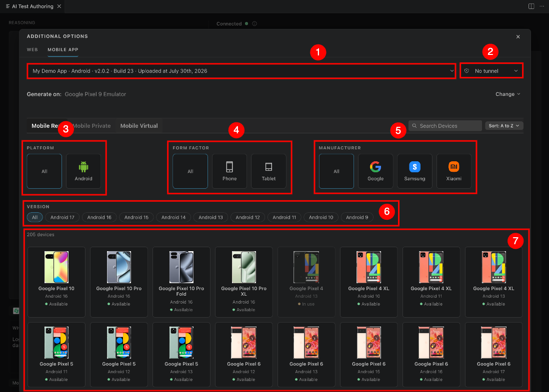The width and height of the screenshot is (549, 392).
Task: Pick Google Pixel 5 Android 12 image
Action: (118, 343)
